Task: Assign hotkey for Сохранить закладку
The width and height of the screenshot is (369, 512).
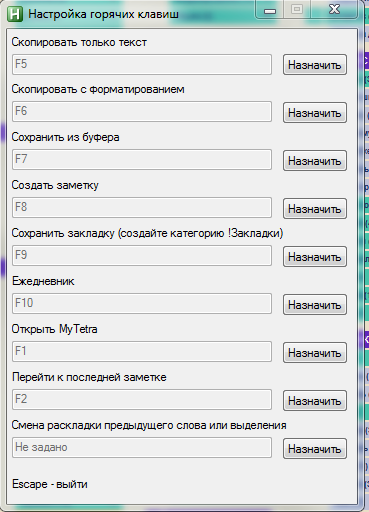Action: pyautogui.click(x=315, y=257)
